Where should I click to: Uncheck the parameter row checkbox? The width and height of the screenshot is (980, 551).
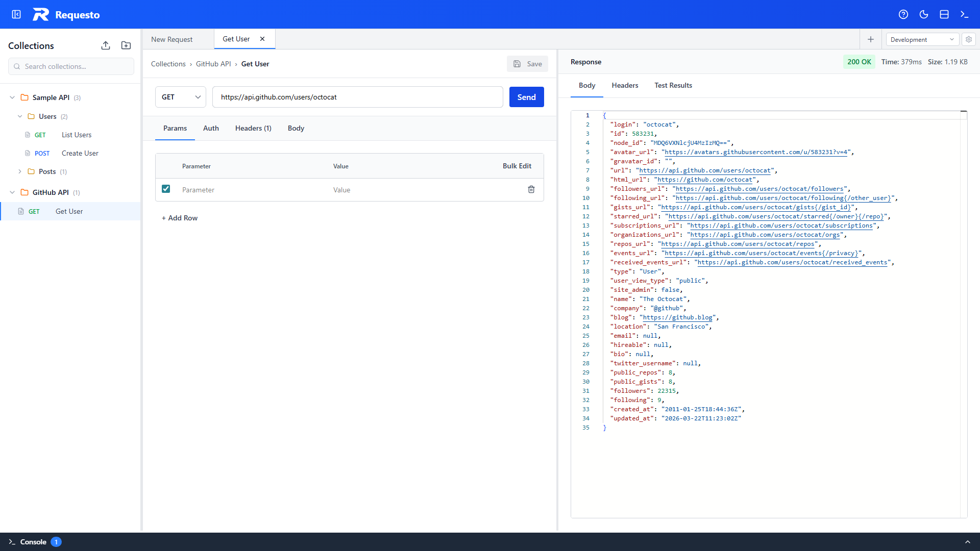pyautogui.click(x=166, y=189)
